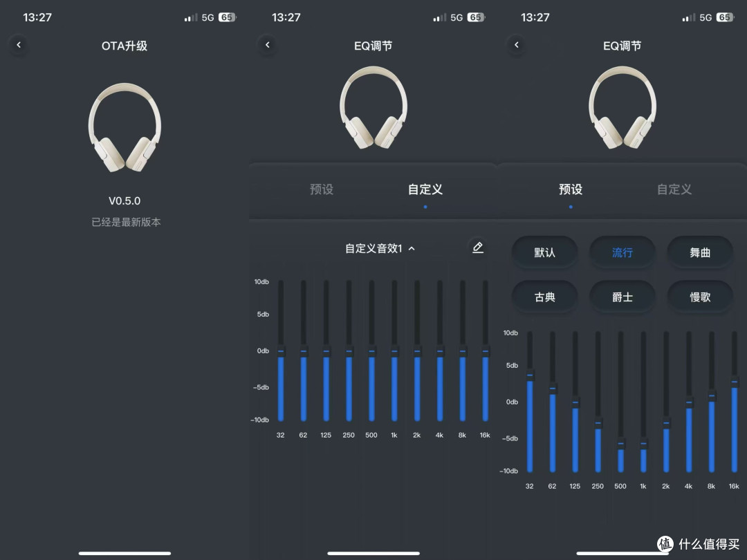Click the 4k custom EQ slider handle
The width and height of the screenshot is (747, 560).
[440, 351]
